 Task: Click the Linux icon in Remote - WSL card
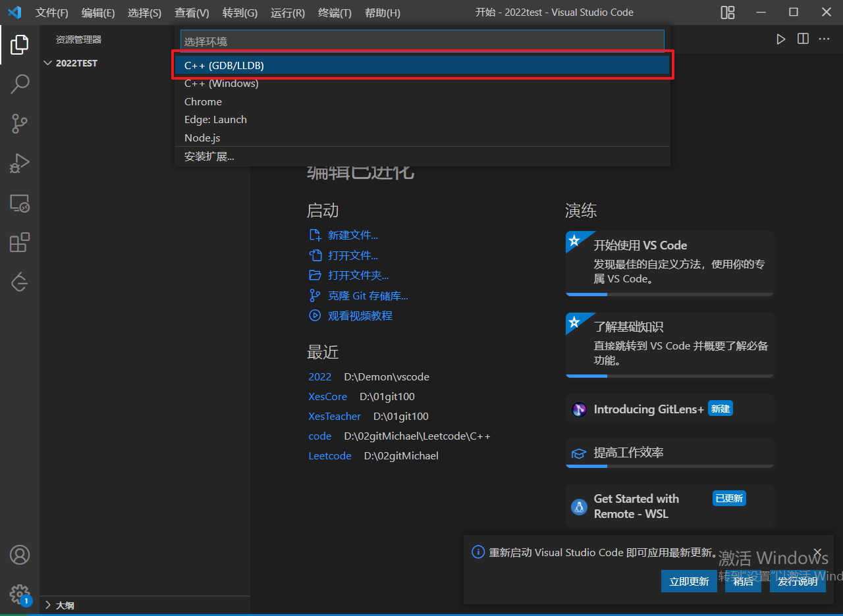coord(579,507)
